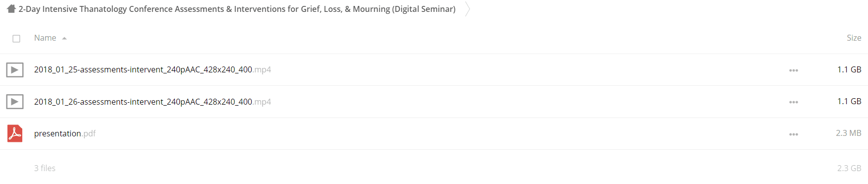Screen dimensions: 868x184
Task: Click the ascending sort arrow beside Name
Action: point(64,39)
